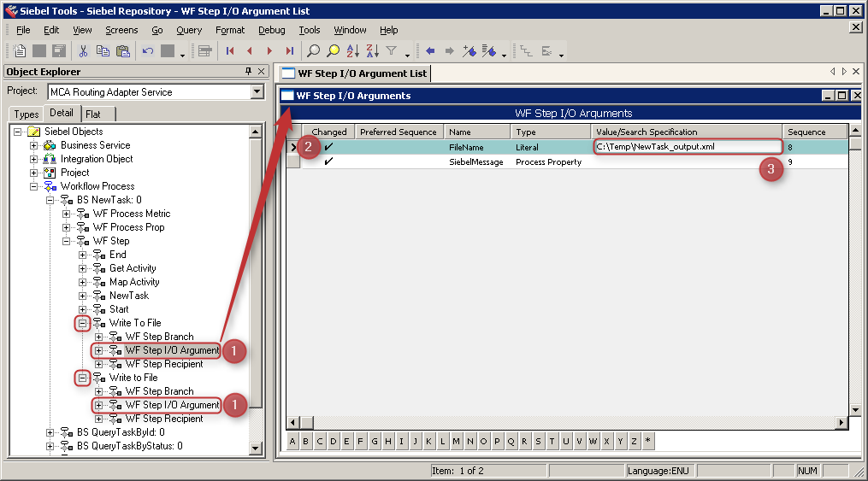The image size is (868, 481).
Task: Toggle the Changed checkmark in FileName row
Action: tap(329, 147)
